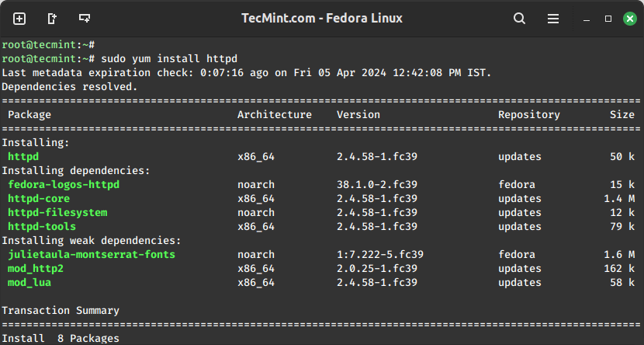The height and width of the screenshot is (345, 644).
Task: Click the mod_http2 package entry
Action: click(36, 269)
